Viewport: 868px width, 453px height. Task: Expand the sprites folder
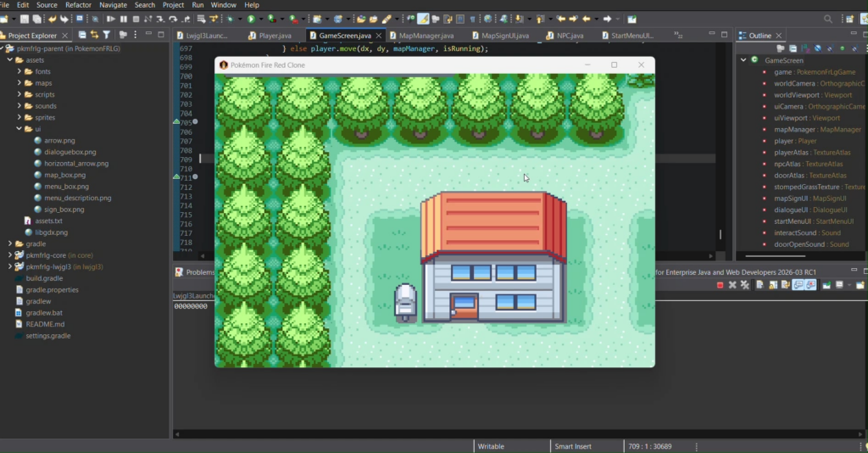click(x=19, y=117)
